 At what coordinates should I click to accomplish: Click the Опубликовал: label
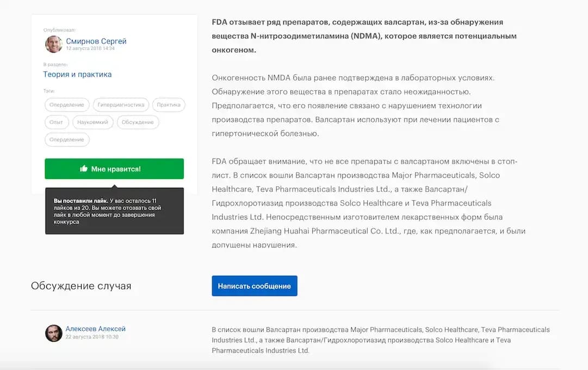(59, 30)
